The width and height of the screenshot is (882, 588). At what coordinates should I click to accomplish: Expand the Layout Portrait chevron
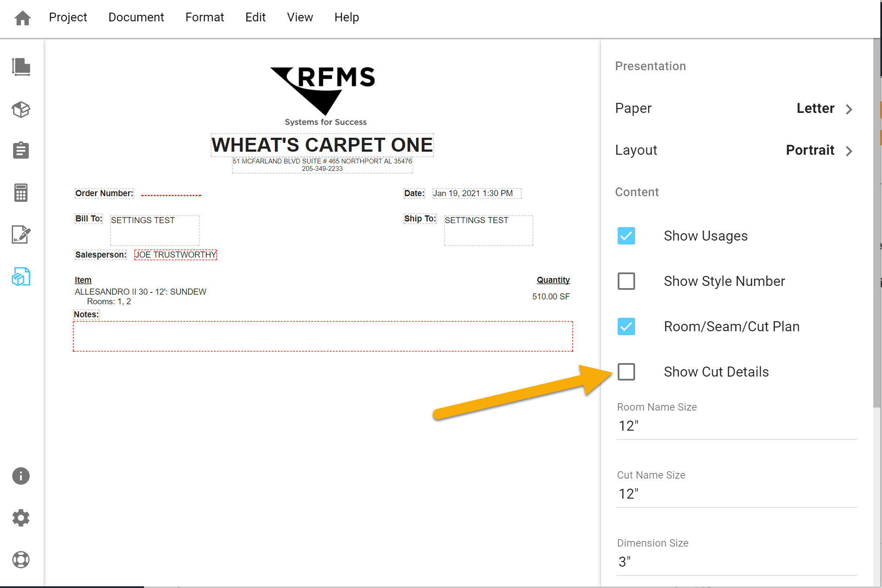(849, 151)
